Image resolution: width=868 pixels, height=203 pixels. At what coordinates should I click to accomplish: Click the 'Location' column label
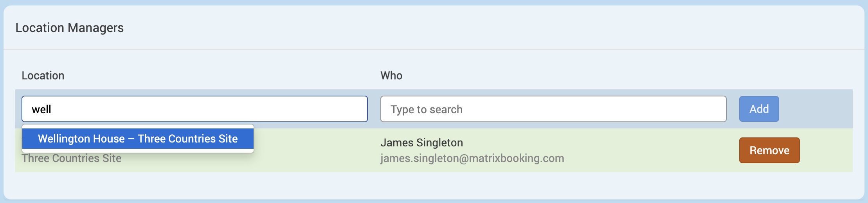click(x=43, y=75)
